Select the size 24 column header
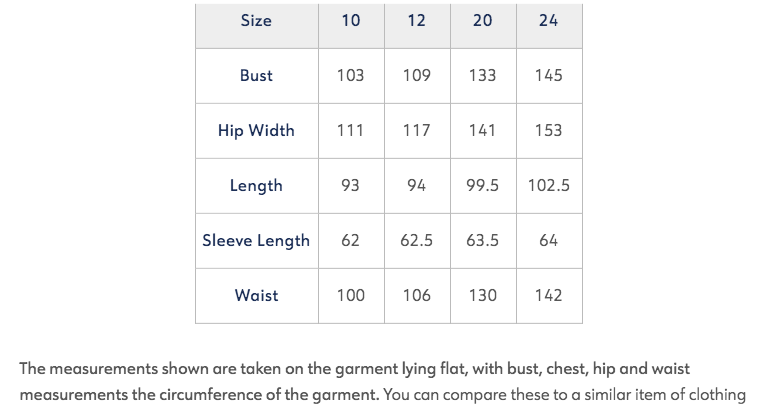 (549, 26)
